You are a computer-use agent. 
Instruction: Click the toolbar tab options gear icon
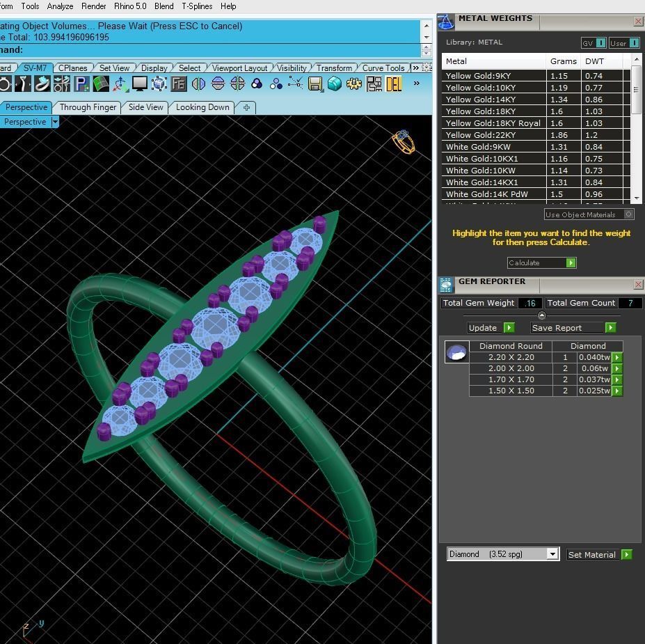tap(427, 67)
